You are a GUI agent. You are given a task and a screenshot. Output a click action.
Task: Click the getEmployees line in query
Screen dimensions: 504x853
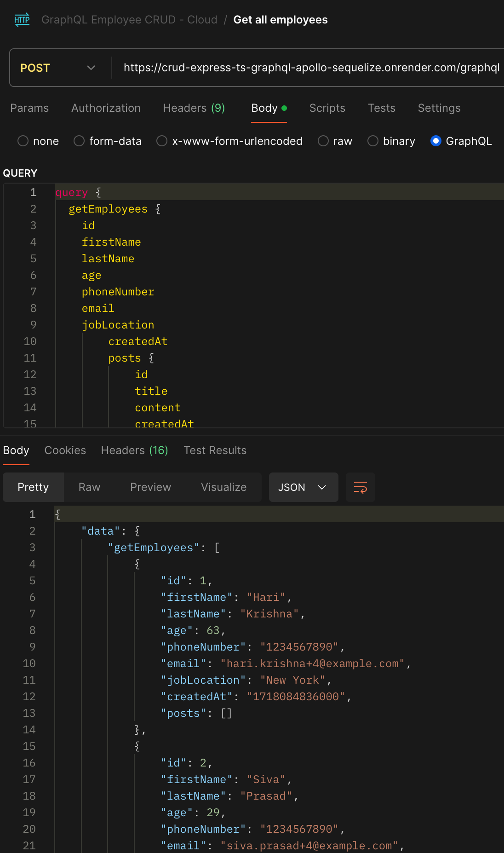(x=115, y=209)
